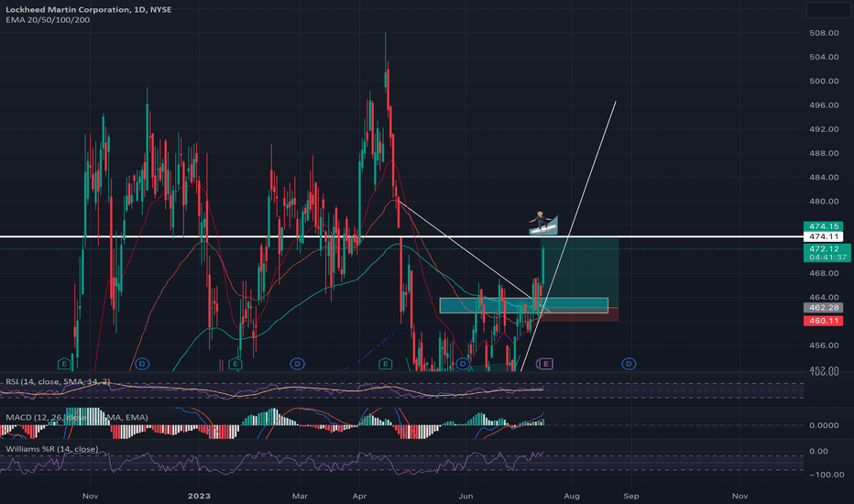Click the 500.00 price axis value
Image resolution: width=854 pixels, height=504 pixels.
pyautogui.click(x=824, y=82)
